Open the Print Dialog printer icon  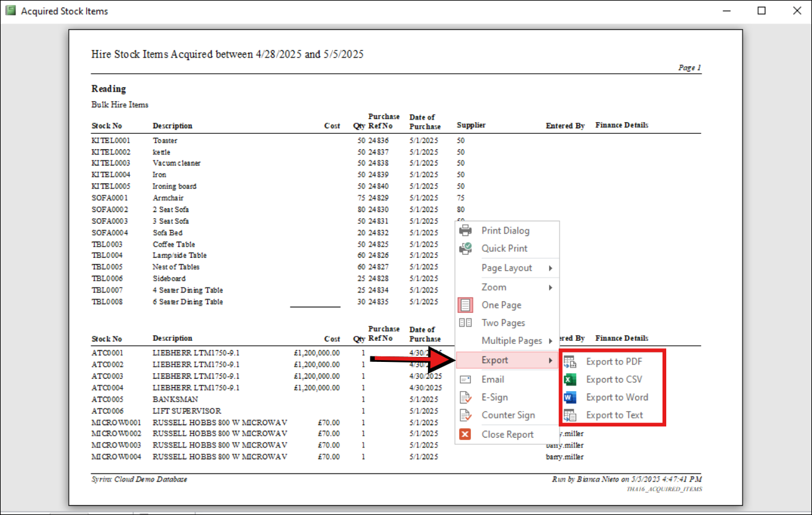point(464,230)
